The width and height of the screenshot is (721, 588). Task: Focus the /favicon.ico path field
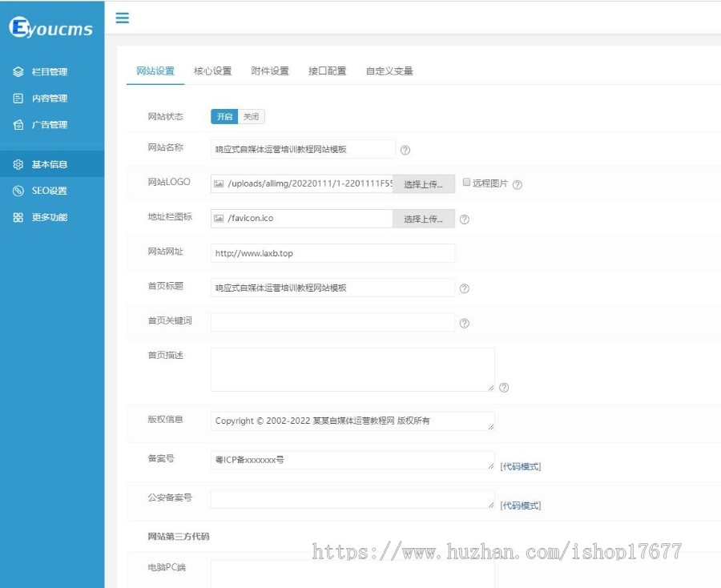[302, 219]
